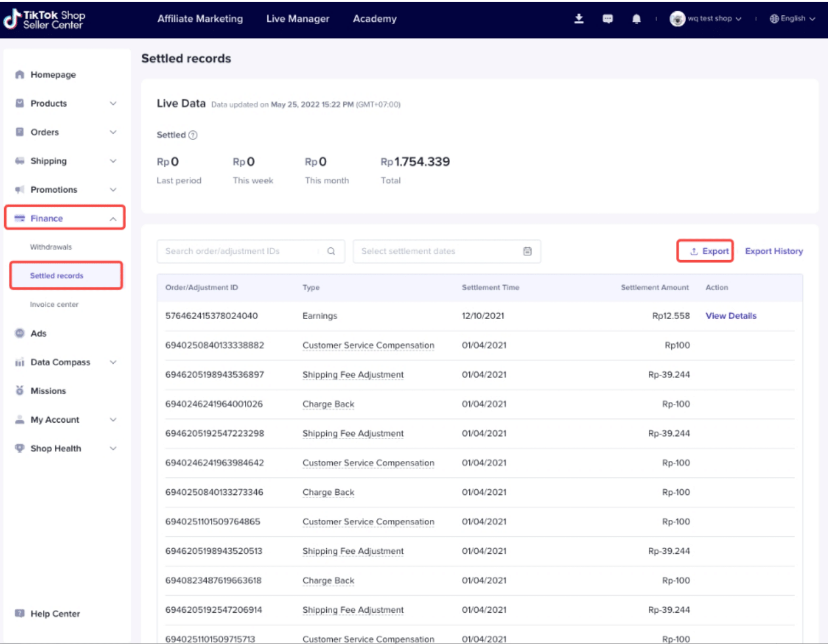Click the TikTok Shop Seller Center logo

tap(45, 19)
